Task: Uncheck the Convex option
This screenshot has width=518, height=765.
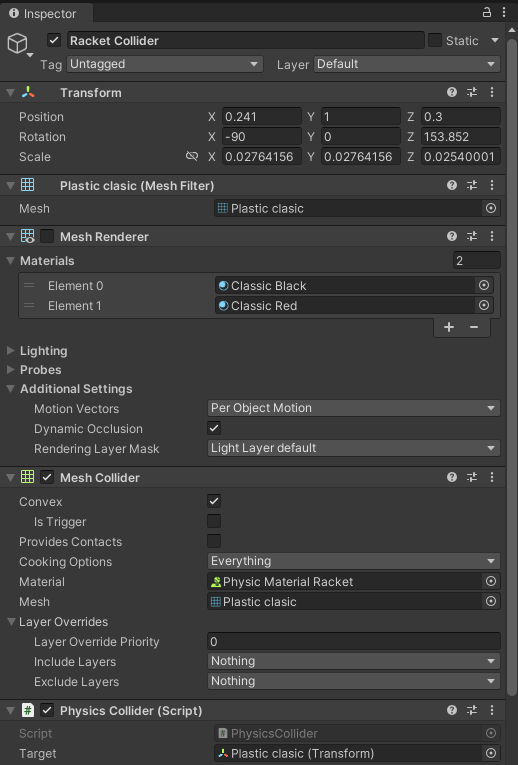Action: (214, 501)
